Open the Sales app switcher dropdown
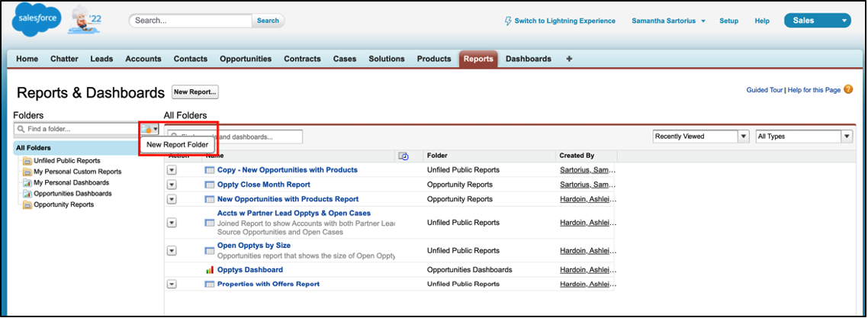The image size is (868, 318). click(x=817, y=21)
